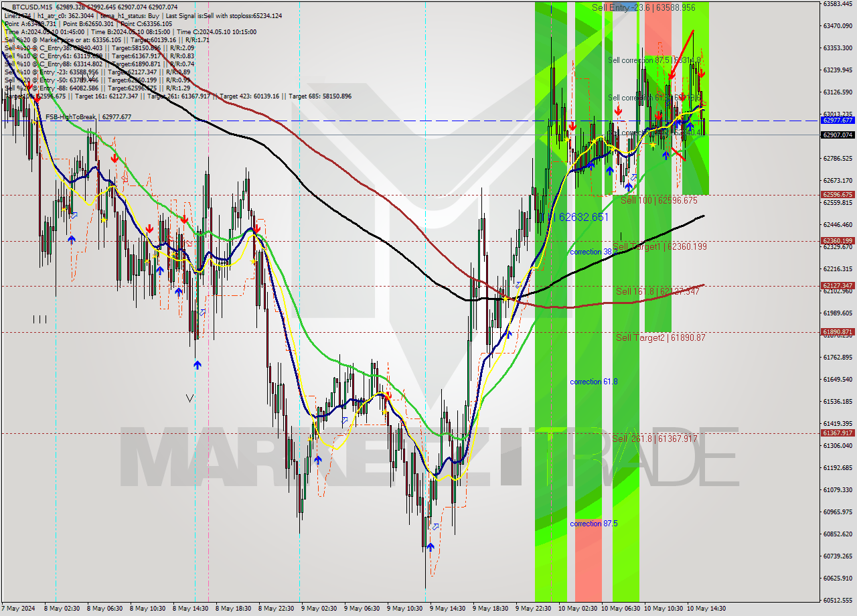This screenshot has width=857, height=616.
Task: Click the 'Sell %10 @ C_Entry61' line
Action: 100,56
